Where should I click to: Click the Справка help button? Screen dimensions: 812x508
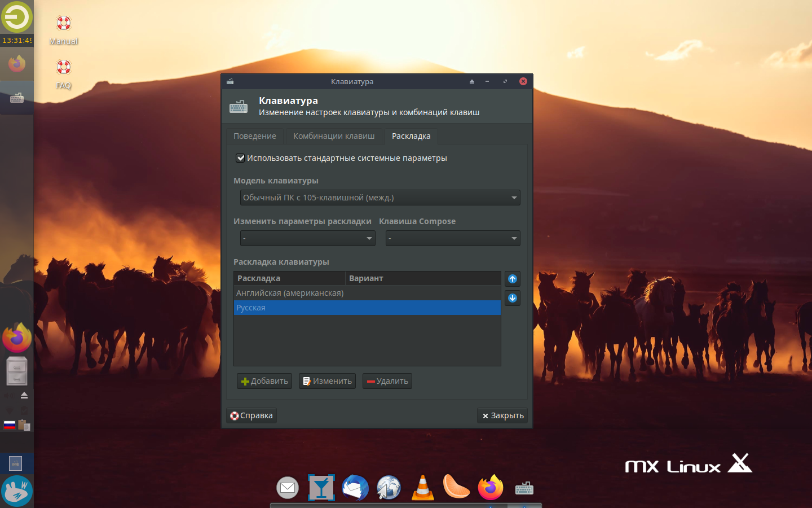pos(251,415)
